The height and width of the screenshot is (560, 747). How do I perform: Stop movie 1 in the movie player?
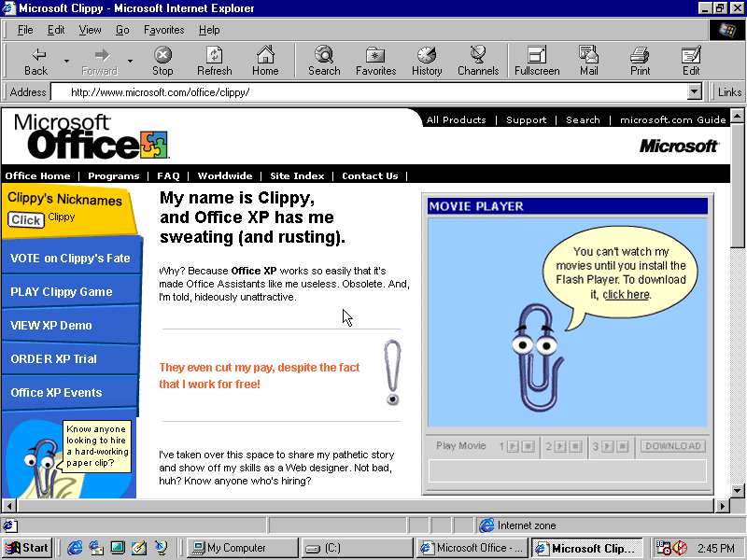[528, 446]
